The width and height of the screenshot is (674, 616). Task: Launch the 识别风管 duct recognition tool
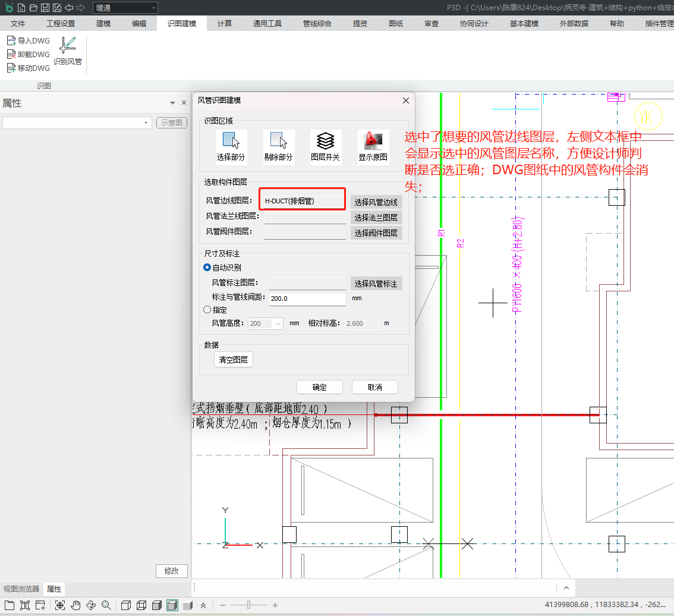coord(68,50)
